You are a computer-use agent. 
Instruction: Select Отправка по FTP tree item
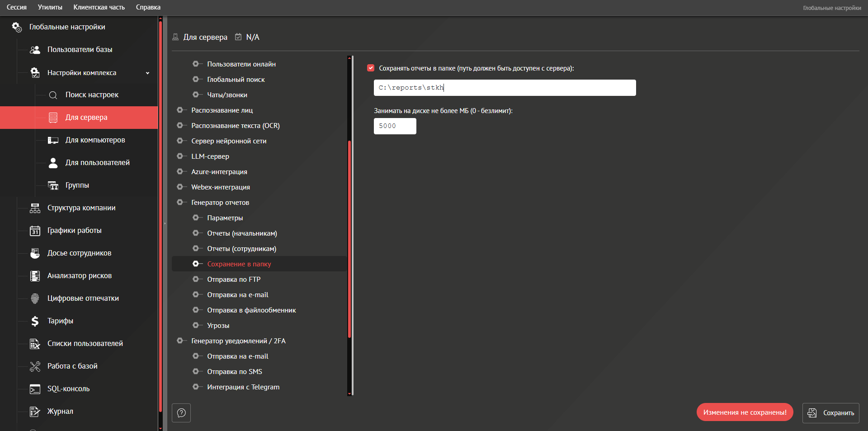click(x=234, y=279)
